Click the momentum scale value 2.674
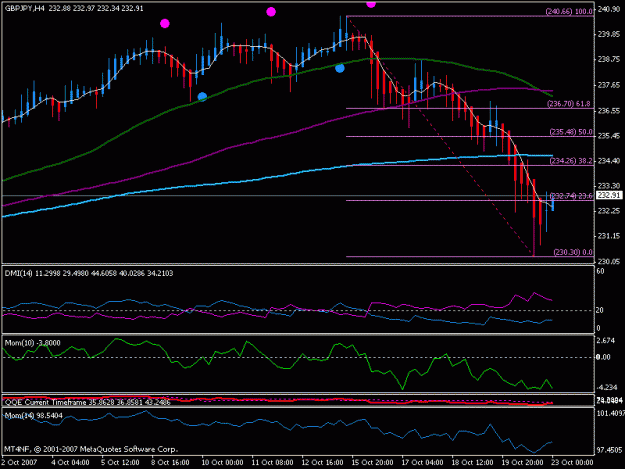 pos(606,341)
